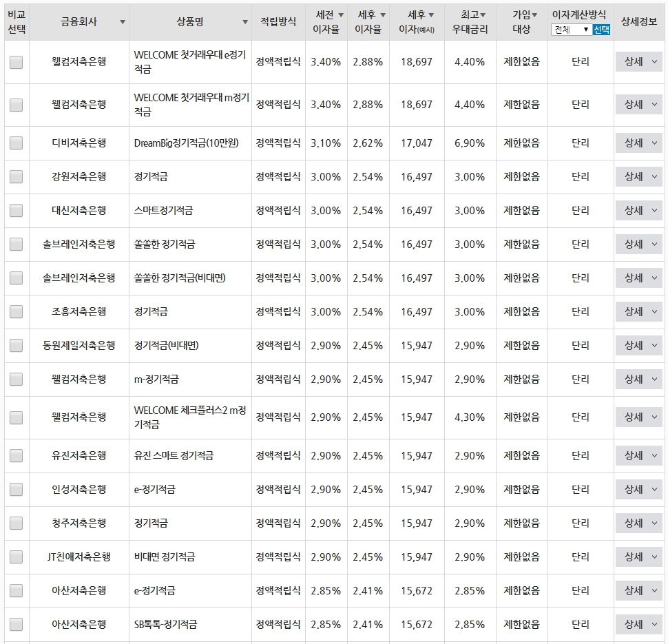Expand 상세 for 아산저축은행 e-정기적금
The height and width of the screenshot is (644, 668).
click(638, 591)
